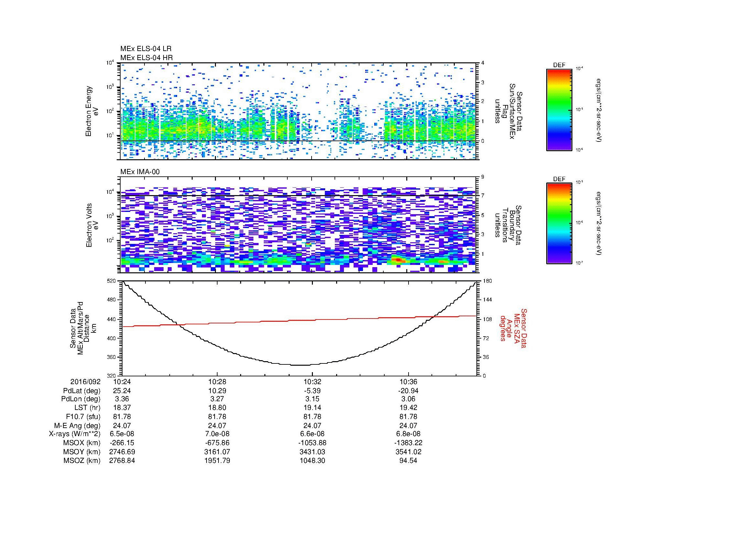
Task: Click the 'M-E Ang (deg)' row label
Action: click(77, 425)
